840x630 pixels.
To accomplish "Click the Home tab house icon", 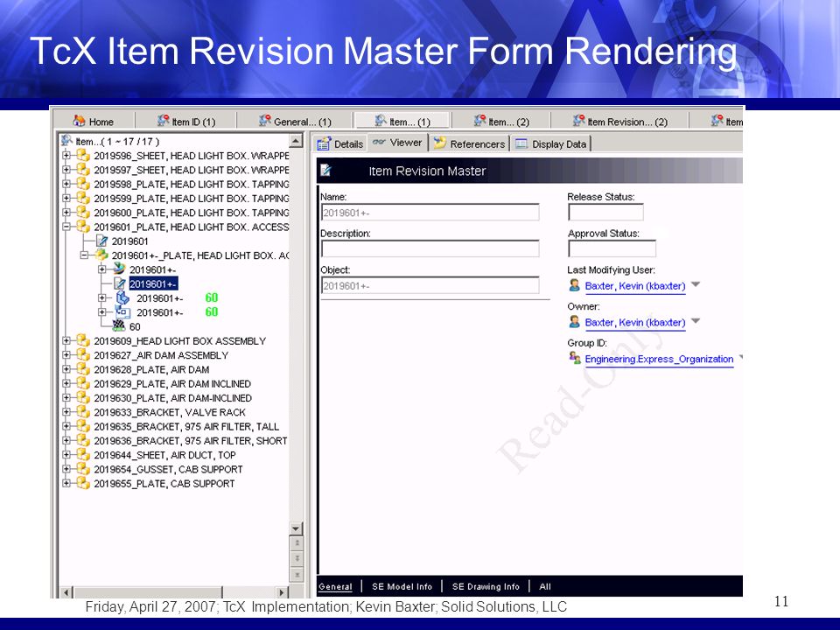I will (x=80, y=121).
